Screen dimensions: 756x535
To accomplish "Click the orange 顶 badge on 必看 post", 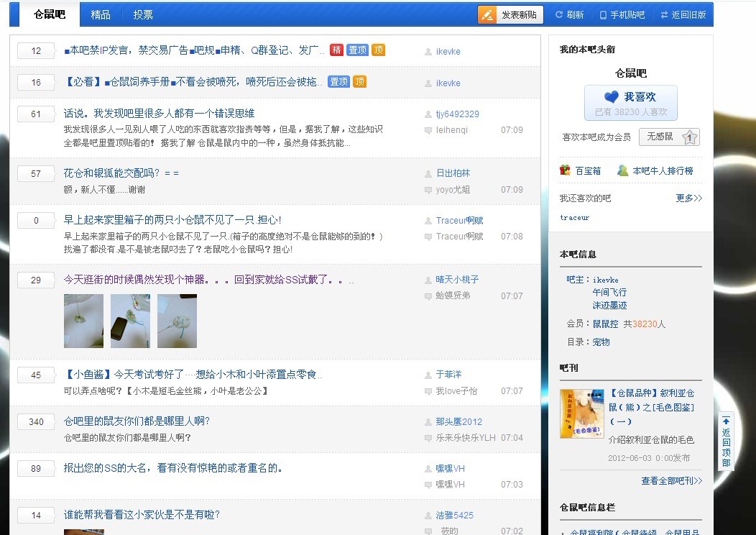I will pyautogui.click(x=360, y=81).
